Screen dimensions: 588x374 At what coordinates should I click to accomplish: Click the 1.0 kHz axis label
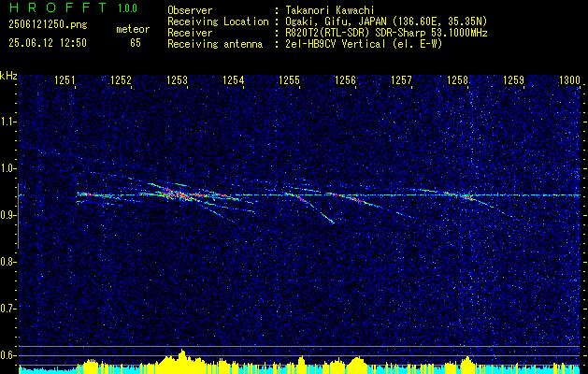(x=7, y=168)
